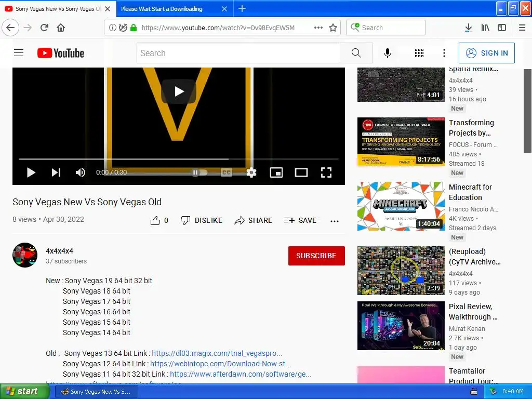Play the video from the control bar

tap(31, 172)
